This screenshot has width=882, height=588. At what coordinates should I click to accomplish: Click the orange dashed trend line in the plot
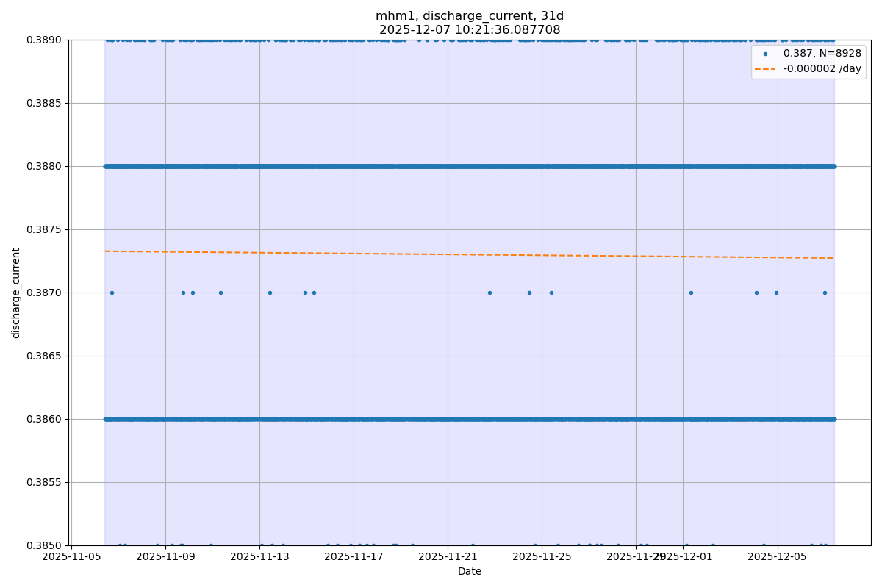470,254
